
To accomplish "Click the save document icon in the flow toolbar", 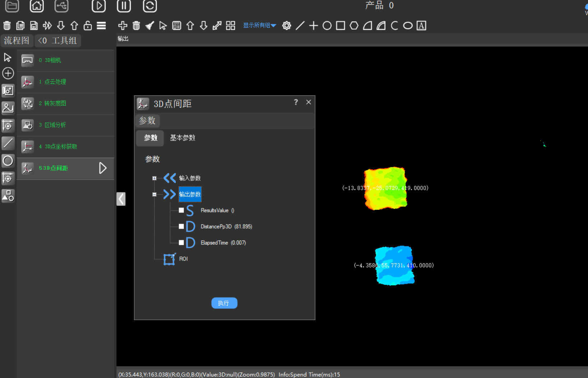I will [34, 26].
